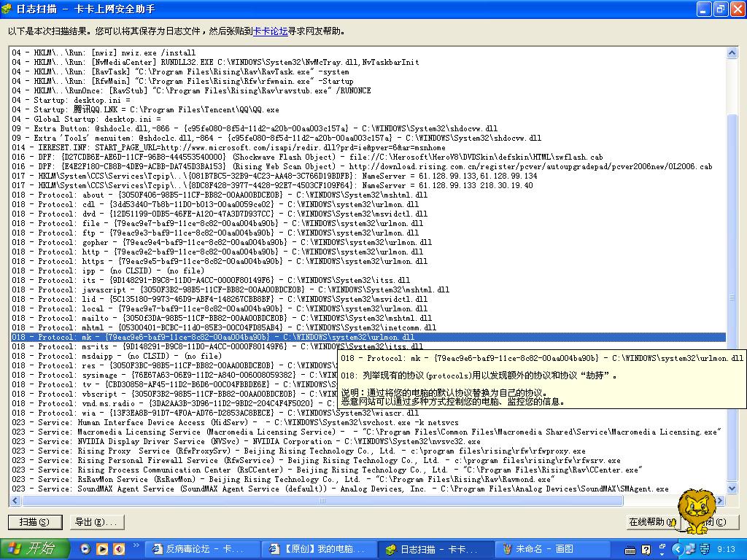Viewport: 747px width, 560px height.
Task: Click the 导出(E)... export button
Action: [x=97, y=522]
